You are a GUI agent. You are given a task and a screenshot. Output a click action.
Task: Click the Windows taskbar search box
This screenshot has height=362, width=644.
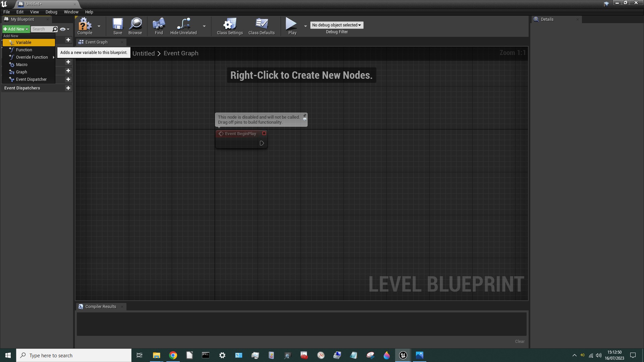click(x=74, y=355)
